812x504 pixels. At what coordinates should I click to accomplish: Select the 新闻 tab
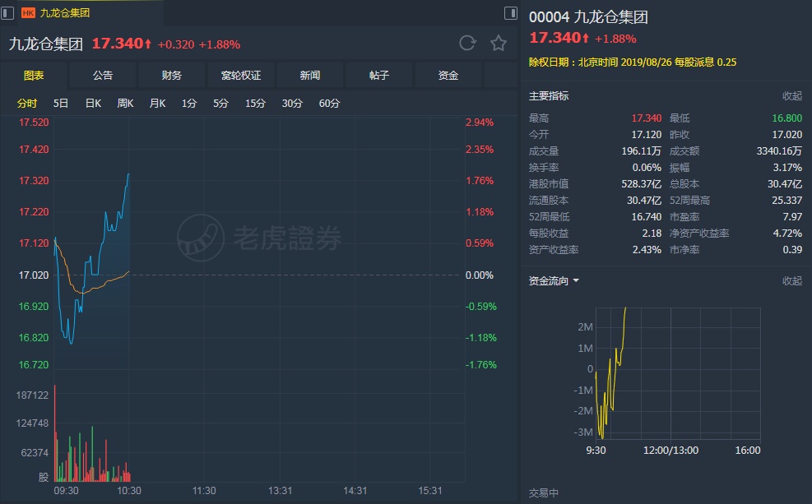[309, 76]
